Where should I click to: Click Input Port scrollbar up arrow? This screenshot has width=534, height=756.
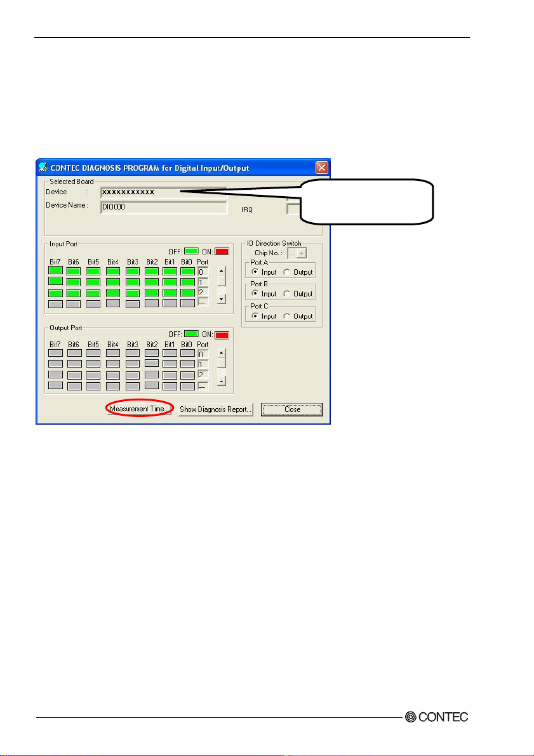[x=222, y=270]
